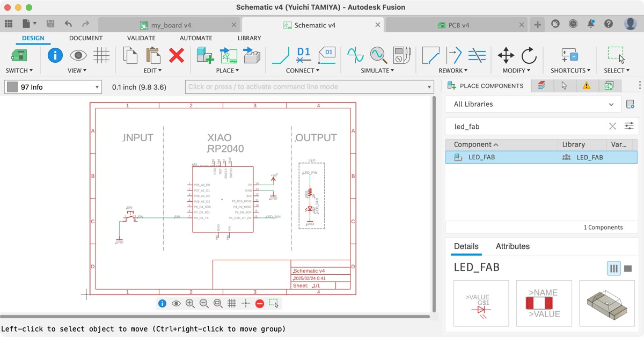Open the 97 Info layer dropdown
Viewport: 644px width, 337px height.
click(x=53, y=87)
